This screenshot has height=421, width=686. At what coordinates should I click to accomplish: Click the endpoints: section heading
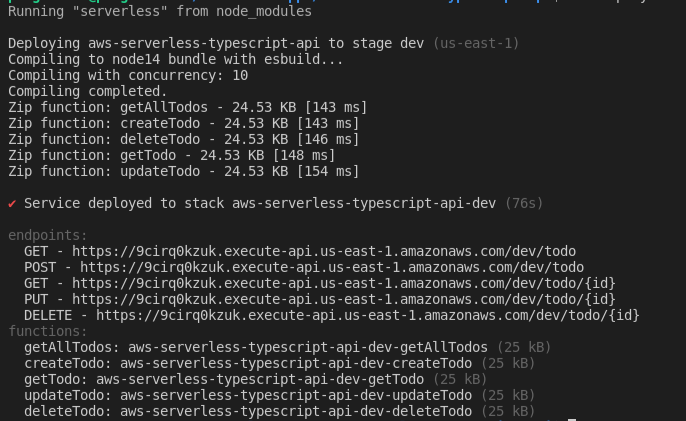48,235
